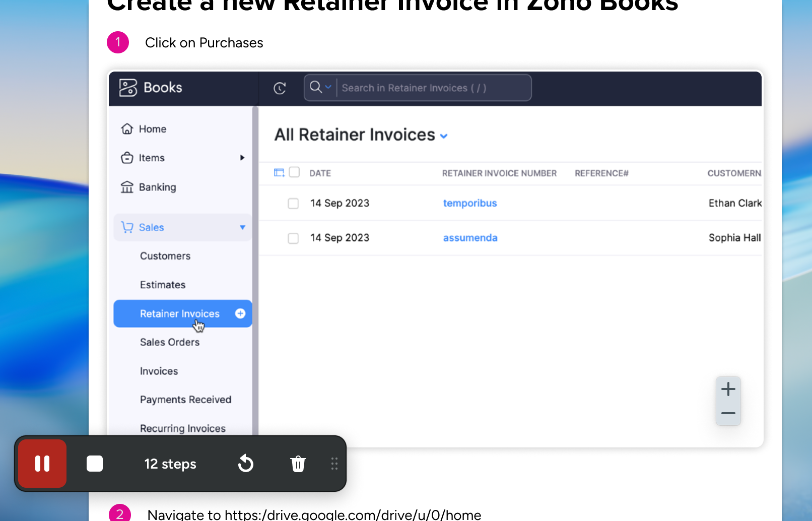Image resolution: width=812 pixels, height=521 pixels.
Task: Click the Search in Retainer Invoices field
Action: click(433, 88)
